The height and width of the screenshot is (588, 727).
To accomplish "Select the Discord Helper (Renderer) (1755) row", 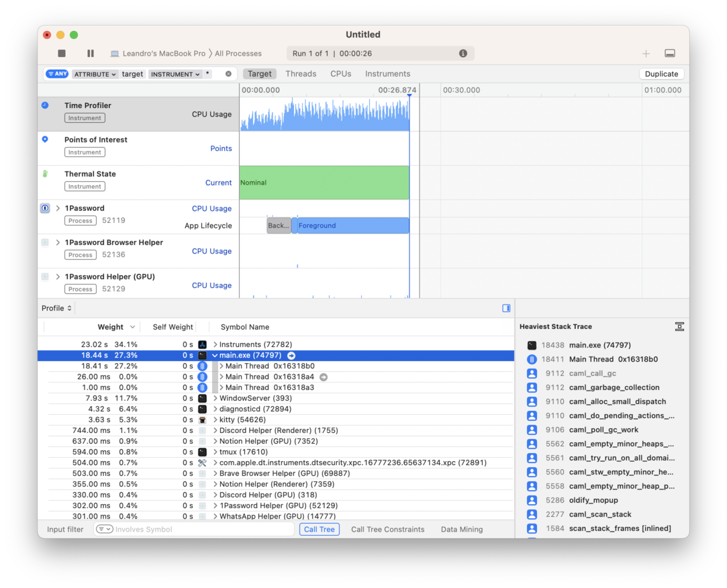I will (276, 430).
